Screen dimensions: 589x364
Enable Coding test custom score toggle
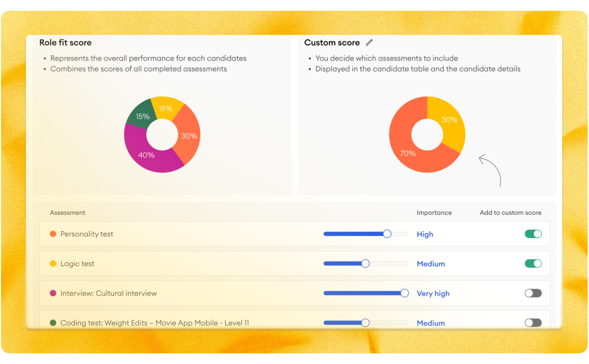point(533,323)
